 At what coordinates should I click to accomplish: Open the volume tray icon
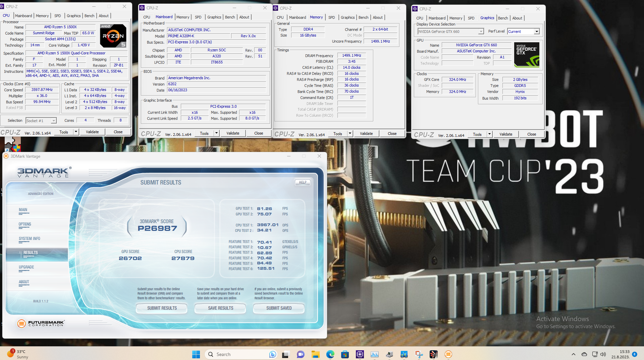coord(603,354)
